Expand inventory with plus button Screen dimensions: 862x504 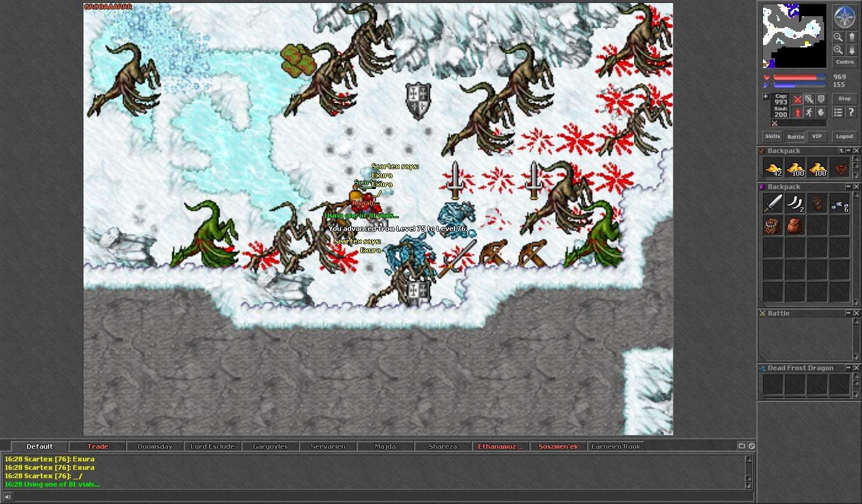point(765,97)
